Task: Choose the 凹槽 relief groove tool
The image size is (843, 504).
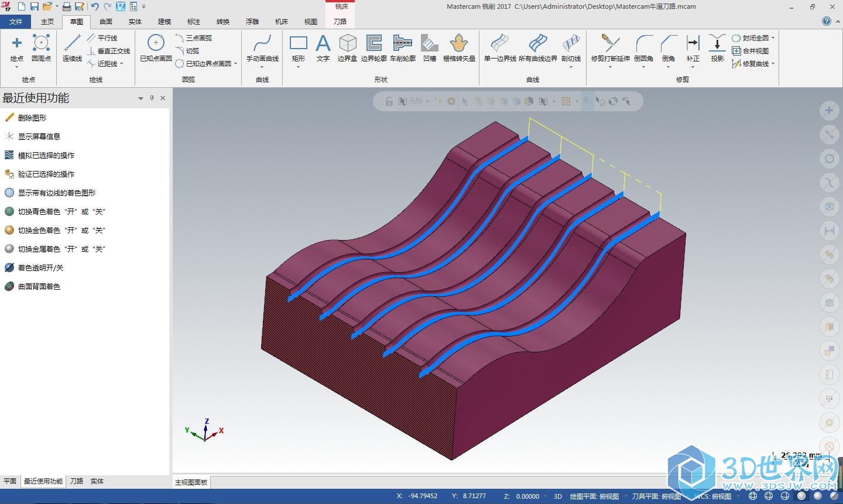Action: pos(430,47)
